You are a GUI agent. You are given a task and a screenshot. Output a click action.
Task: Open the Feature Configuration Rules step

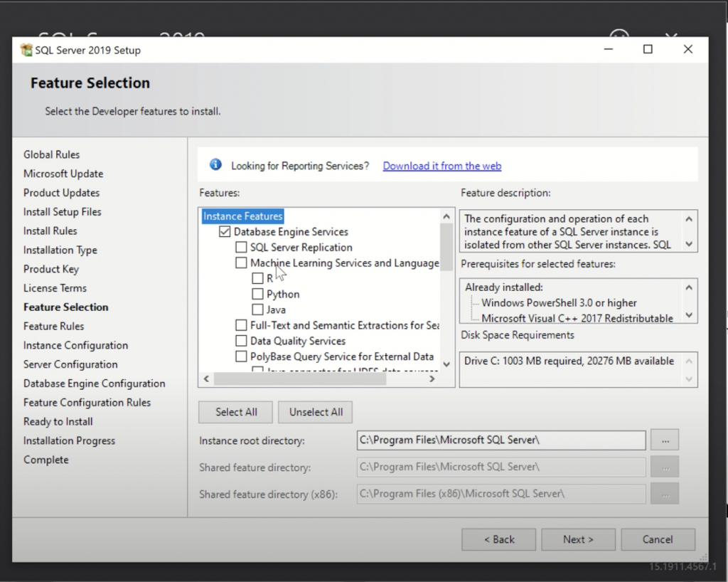point(87,402)
